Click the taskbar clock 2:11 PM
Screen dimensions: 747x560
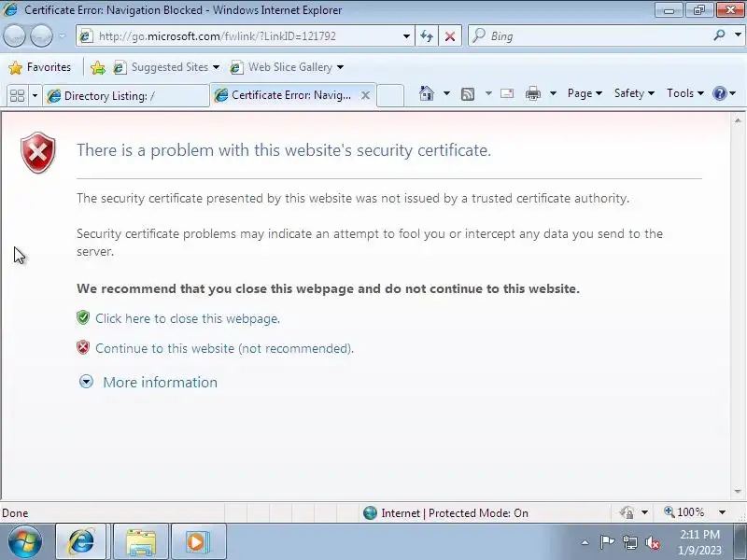tap(699, 534)
